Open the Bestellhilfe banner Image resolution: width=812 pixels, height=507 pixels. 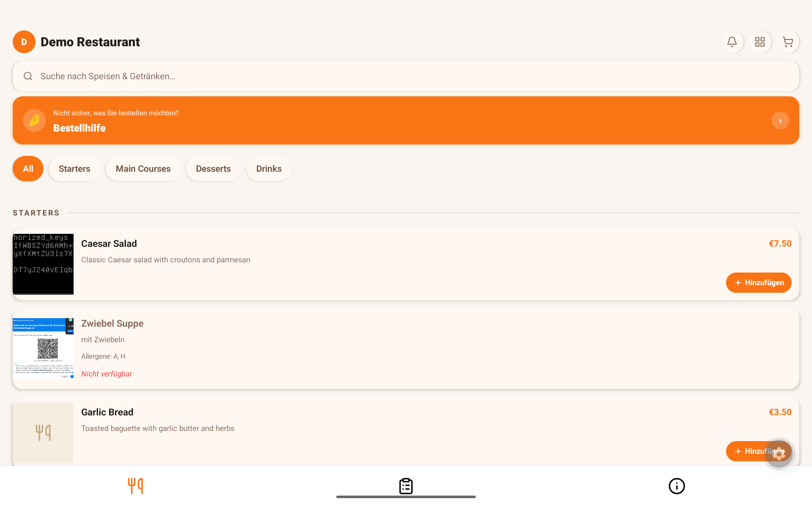(x=406, y=120)
